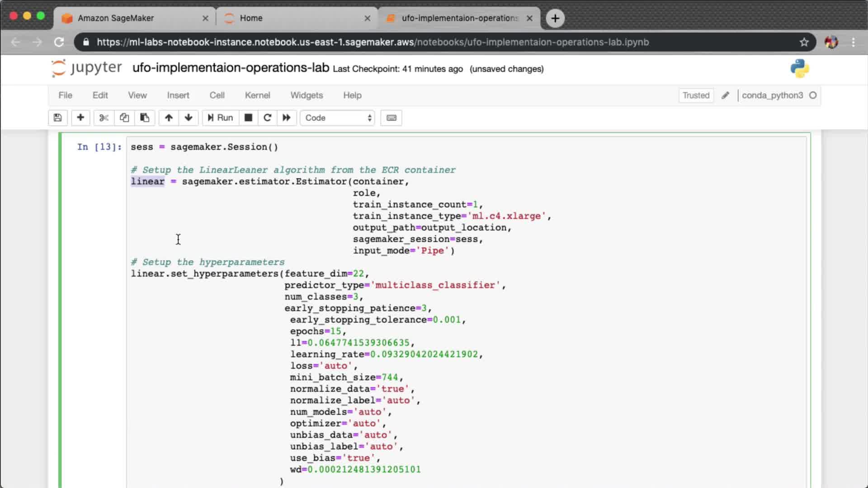Open the Kernel menu

pos(257,95)
